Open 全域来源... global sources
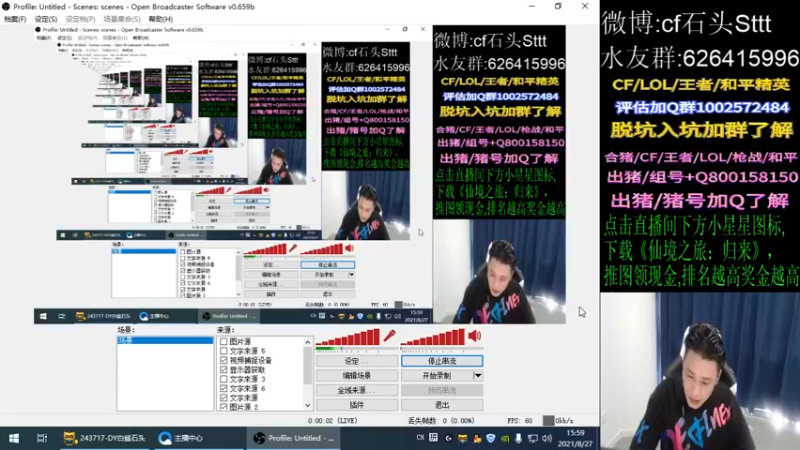This screenshot has width=800, height=450. pyautogui.click(x=357, y=390)
